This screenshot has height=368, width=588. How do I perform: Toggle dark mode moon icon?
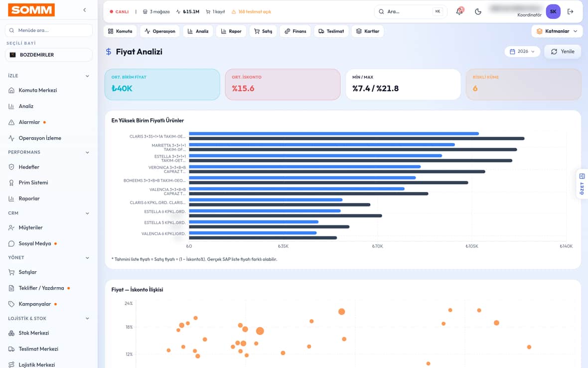(x=478, y=11)
